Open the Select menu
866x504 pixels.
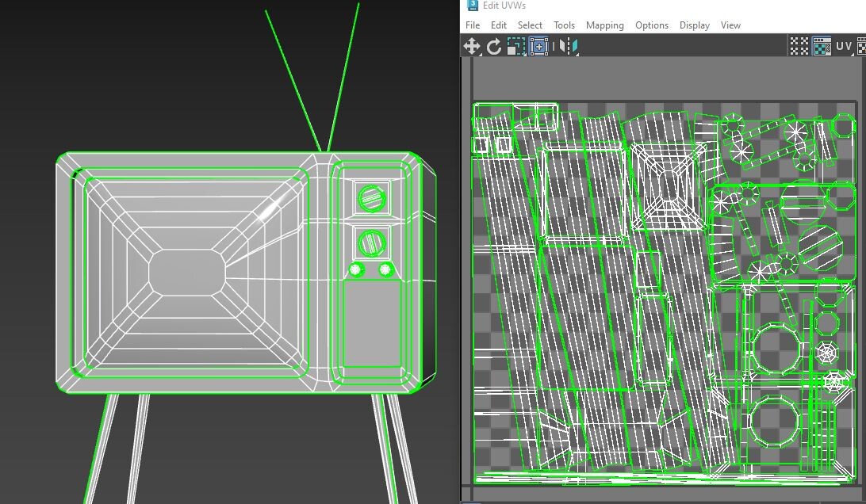coord(530,25)
